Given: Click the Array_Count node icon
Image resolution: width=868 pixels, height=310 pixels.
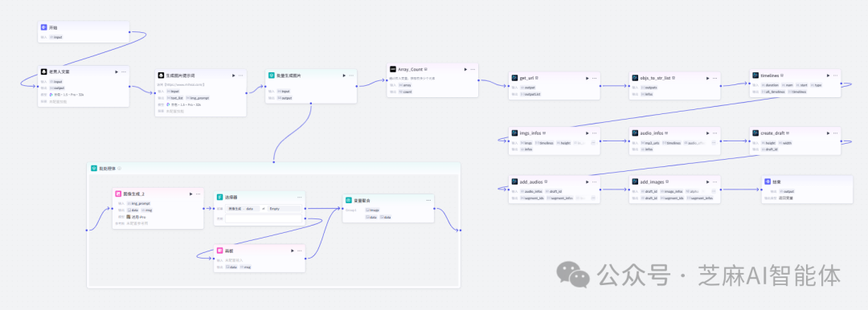Looking at the screenshot, I should click(392, 69).
